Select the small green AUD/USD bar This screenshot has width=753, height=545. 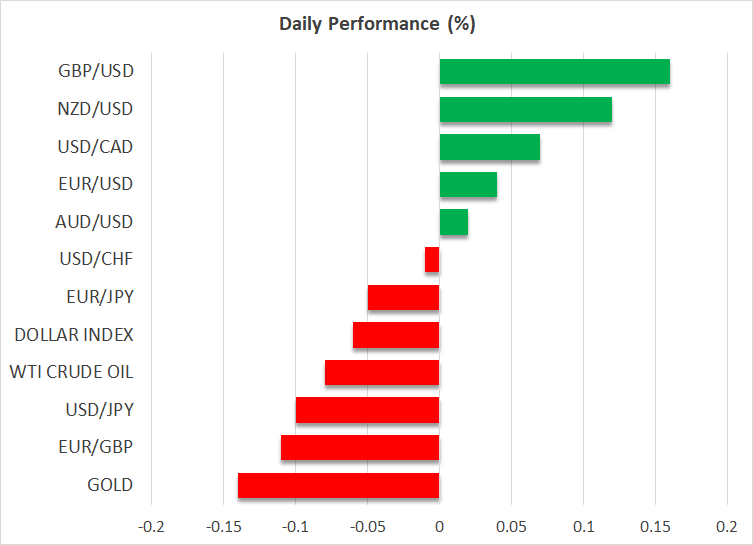tap(453, 222)
